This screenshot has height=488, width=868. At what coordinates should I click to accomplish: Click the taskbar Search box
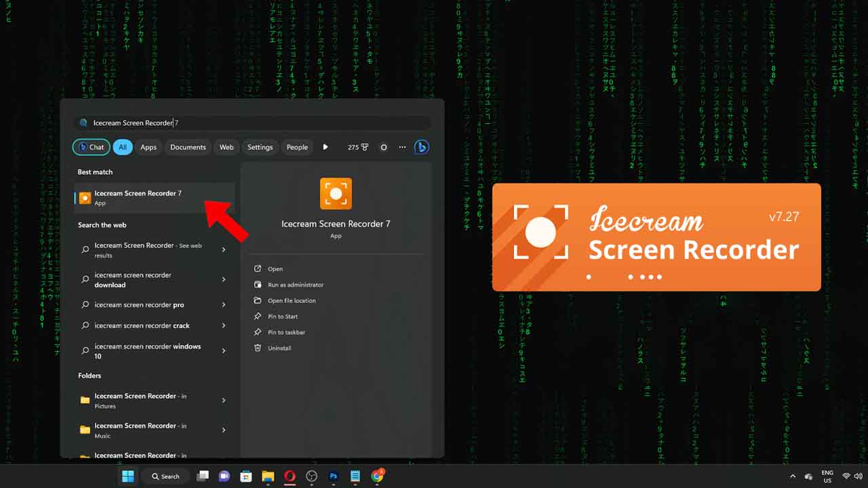(x=165, y=476)
